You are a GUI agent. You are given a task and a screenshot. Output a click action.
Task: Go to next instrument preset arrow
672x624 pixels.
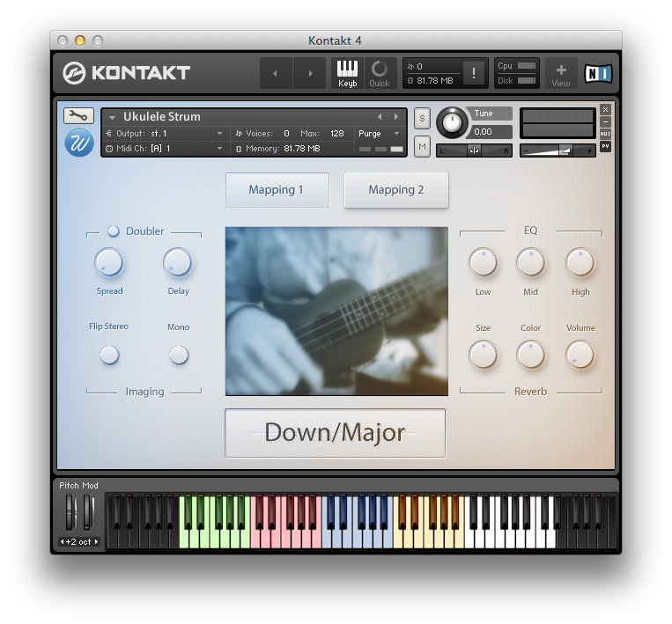(396, 116)
